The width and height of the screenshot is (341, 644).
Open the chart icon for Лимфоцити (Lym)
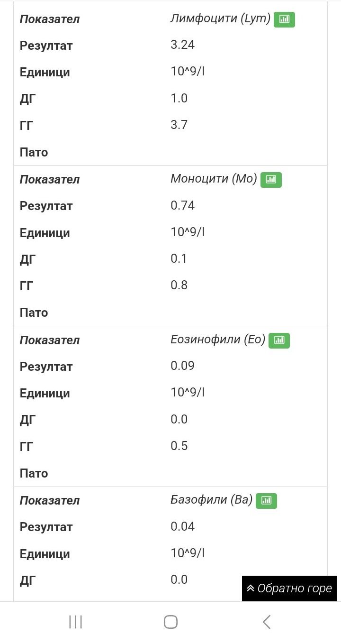(x=284, y=19)
